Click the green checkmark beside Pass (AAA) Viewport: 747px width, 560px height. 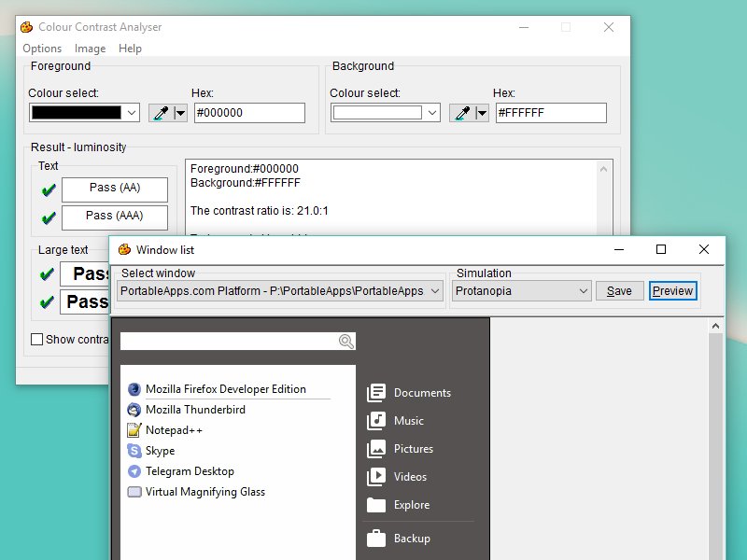click(49, 218)
